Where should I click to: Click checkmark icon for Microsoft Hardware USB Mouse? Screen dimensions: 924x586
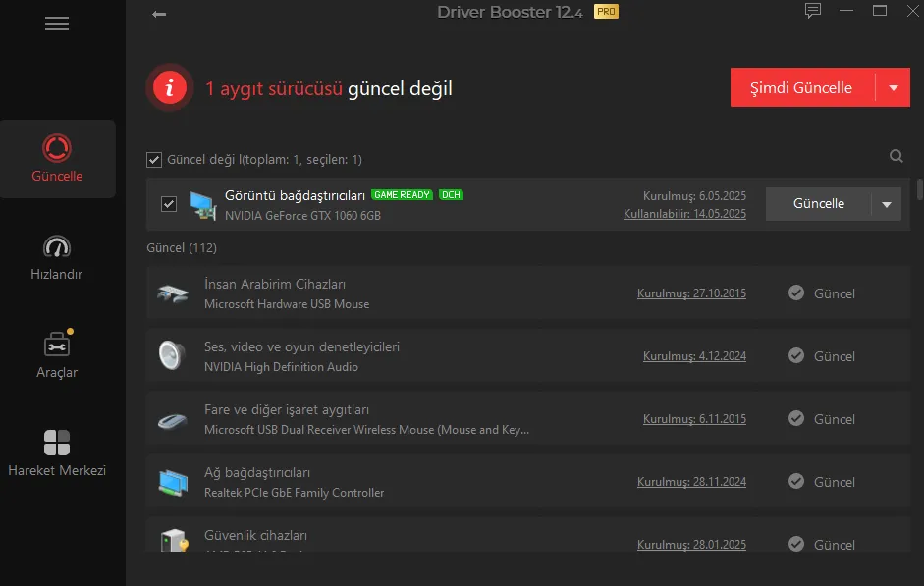[796, 293]
